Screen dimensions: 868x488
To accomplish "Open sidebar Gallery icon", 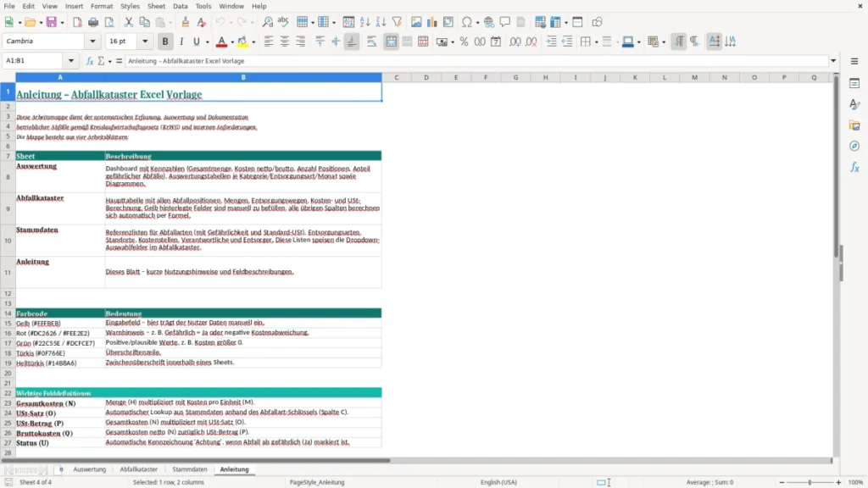I will pos(854,125).
